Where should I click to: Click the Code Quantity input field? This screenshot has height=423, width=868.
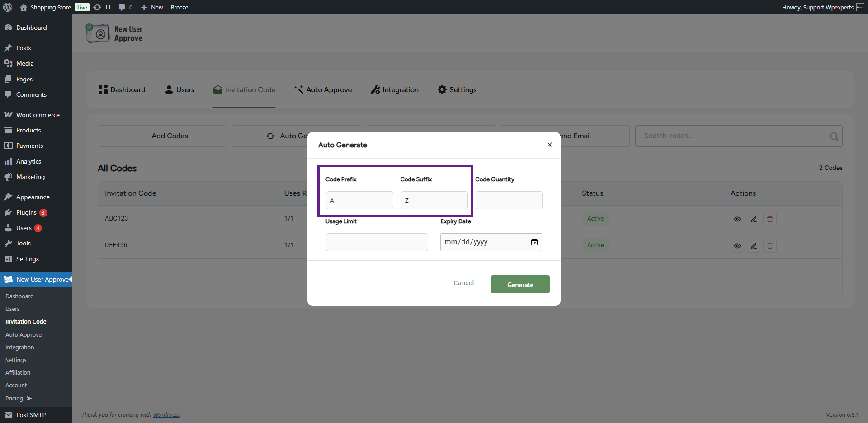pos(509,200)
